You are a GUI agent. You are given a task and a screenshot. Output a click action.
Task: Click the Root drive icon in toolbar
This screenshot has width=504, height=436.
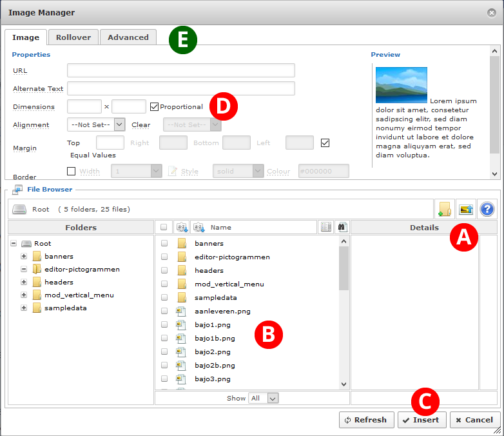[19, 209]
